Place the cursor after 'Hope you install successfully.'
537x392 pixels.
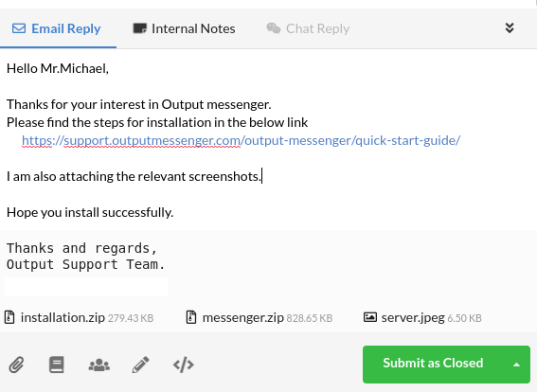174,213
